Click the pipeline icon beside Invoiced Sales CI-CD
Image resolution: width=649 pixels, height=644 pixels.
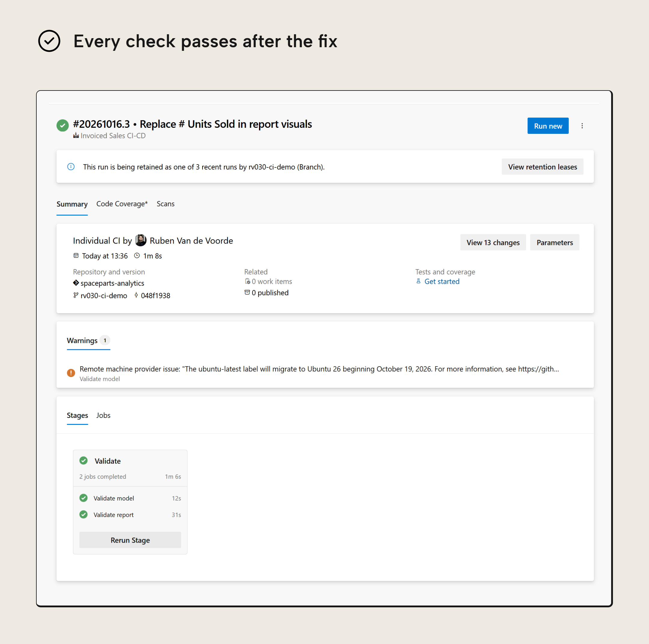[76, 135]
